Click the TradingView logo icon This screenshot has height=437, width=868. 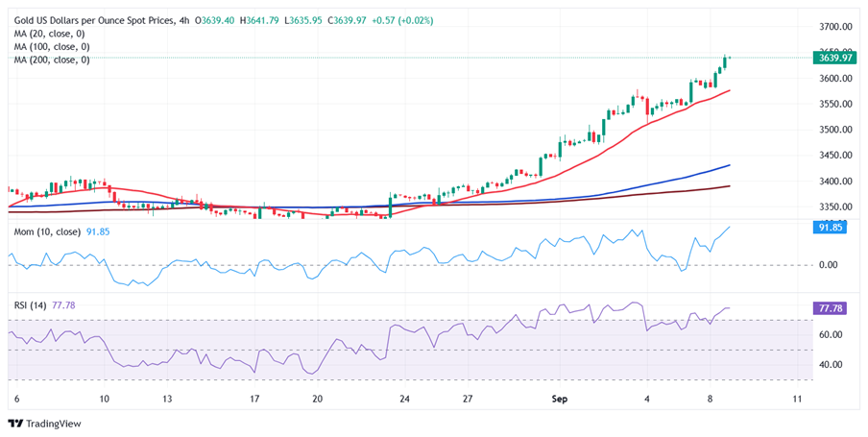(x=17, y=423)
